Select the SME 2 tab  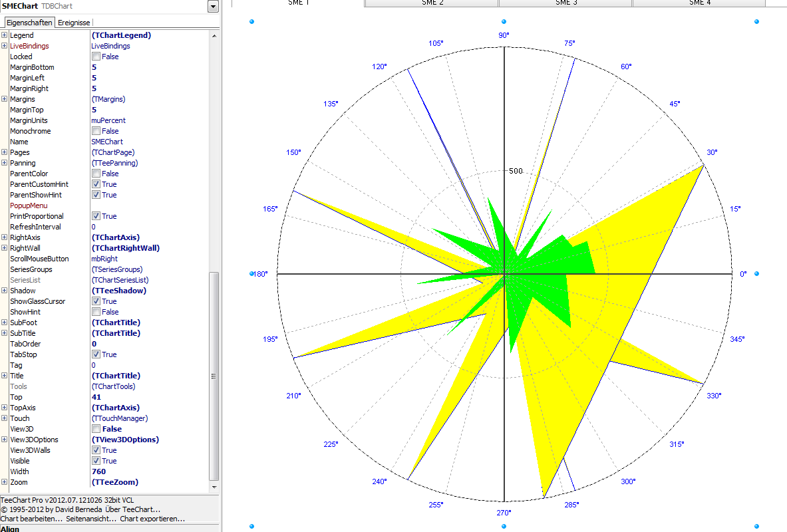click(432, 3)
